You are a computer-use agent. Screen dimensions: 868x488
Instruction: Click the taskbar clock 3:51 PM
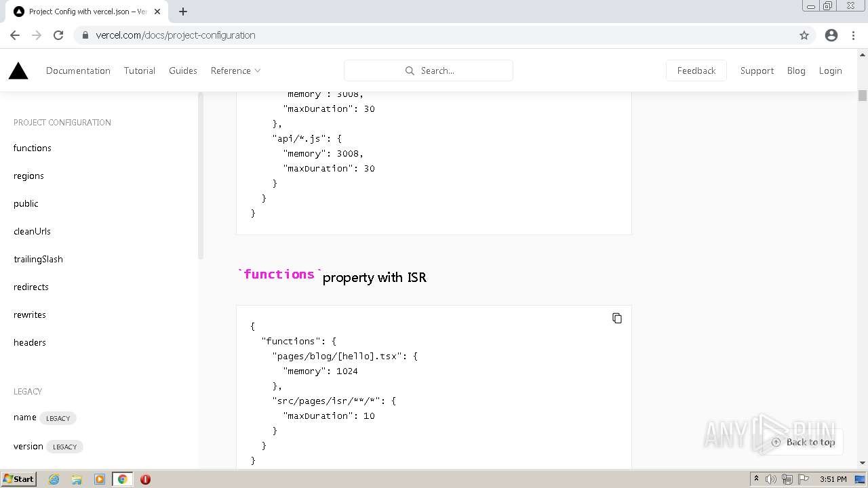(x=833, y=479)
